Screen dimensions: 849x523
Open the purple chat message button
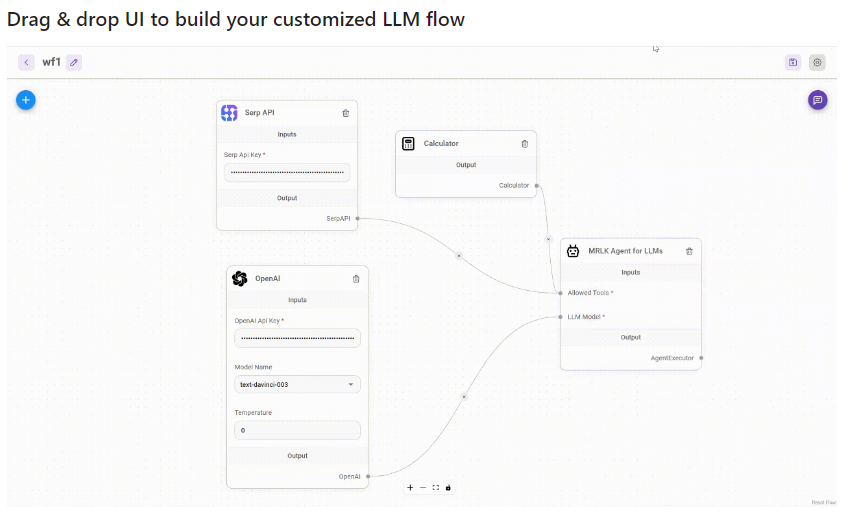(818, 100)
